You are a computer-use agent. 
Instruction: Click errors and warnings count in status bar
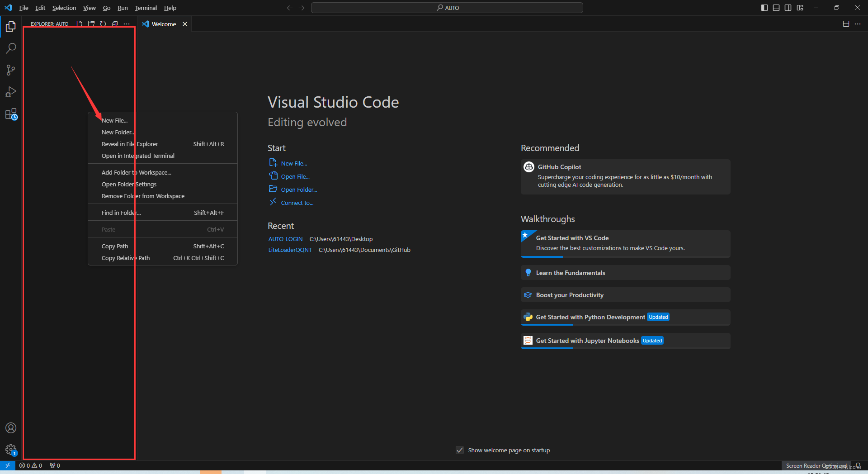(31, 465)
